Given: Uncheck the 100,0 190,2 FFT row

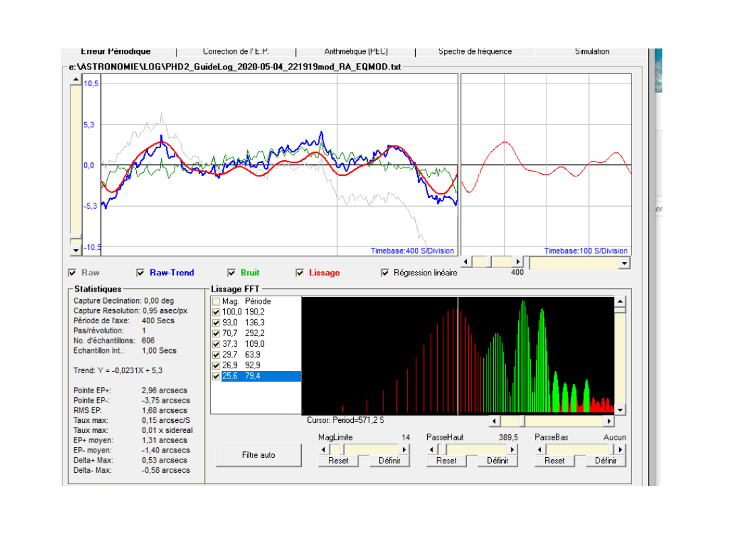Looking at the screenshot, I should tap(216, 312).
